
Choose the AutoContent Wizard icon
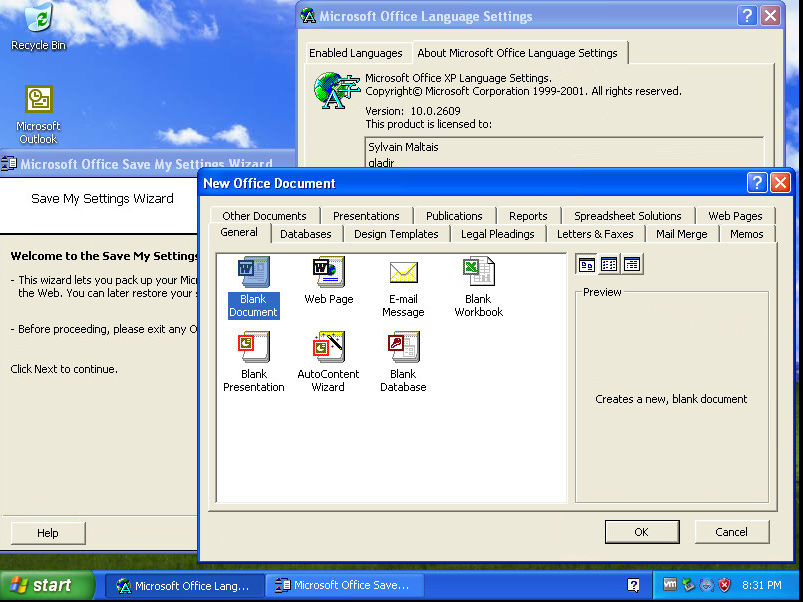[x=328, y=349]
